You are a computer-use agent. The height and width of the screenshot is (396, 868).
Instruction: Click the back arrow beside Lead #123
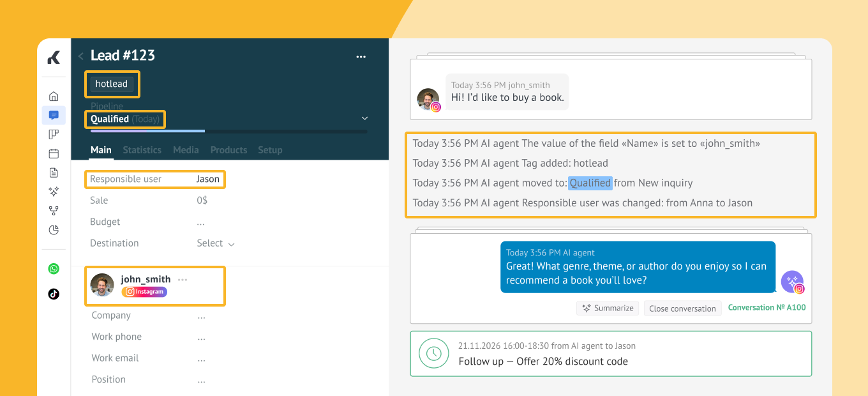81,56
